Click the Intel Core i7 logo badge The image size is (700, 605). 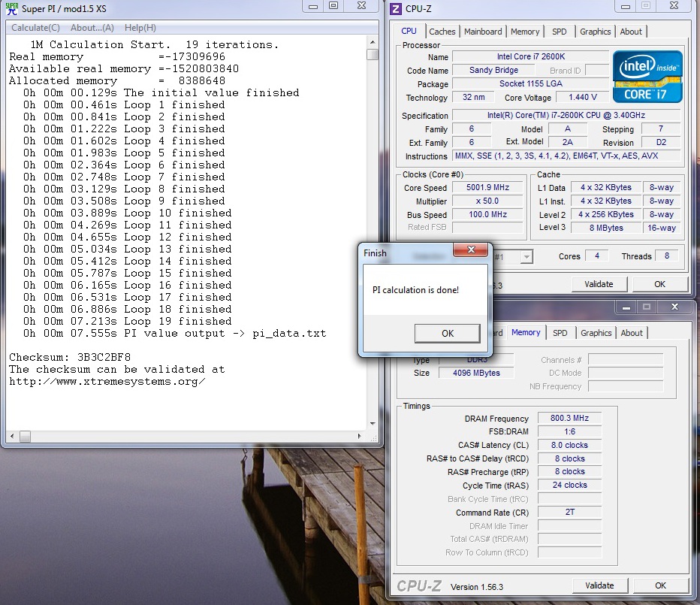(647, 77)
